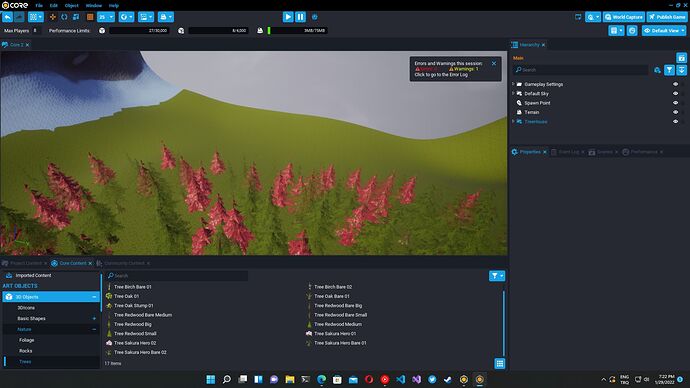The image size is (690, 388).
Task: Click the networked object count bar
Action: (x=218, y=30)
